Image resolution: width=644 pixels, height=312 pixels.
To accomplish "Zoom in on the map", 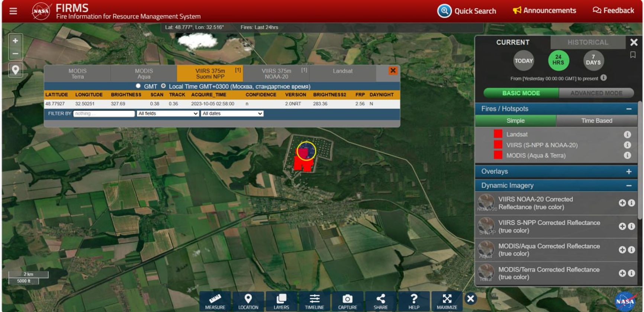I will coord(15,41).
